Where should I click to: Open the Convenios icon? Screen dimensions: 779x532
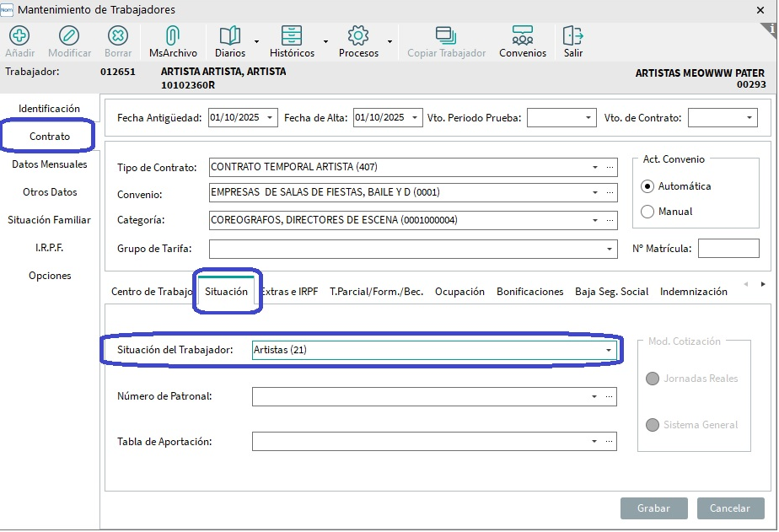point(522,35)
